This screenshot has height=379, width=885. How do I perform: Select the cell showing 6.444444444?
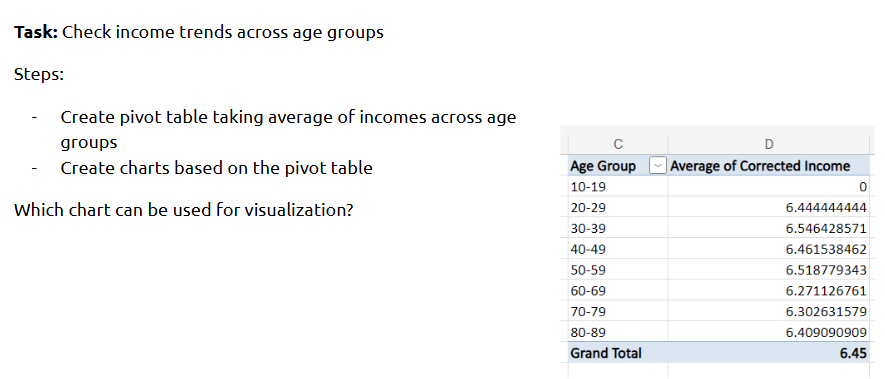[x=769, y=207]
